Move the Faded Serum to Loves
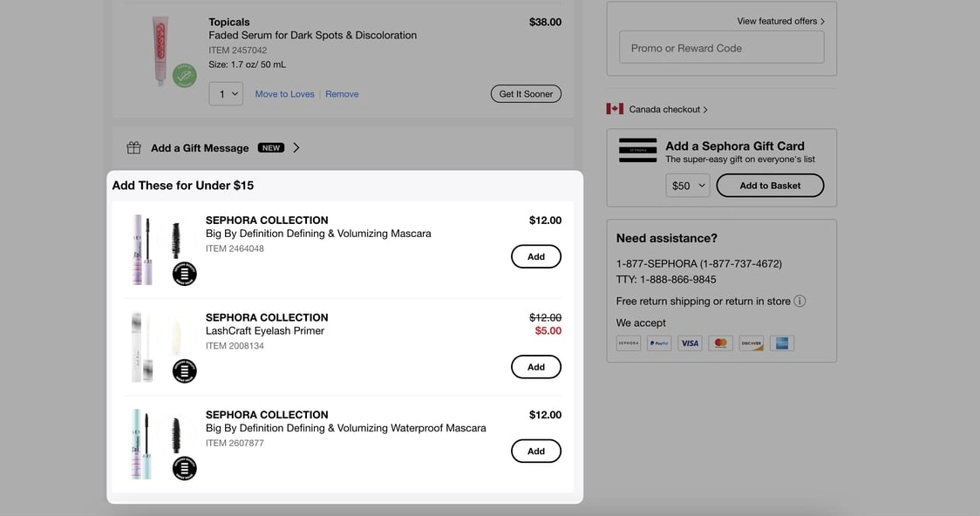The image size is (980, 516). coord(284,94)
